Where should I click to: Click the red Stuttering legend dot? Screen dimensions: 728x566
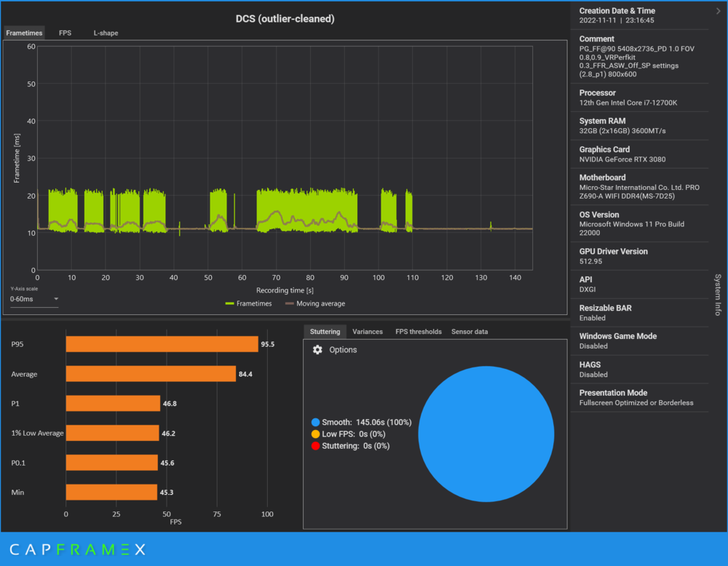click(x=315, y=446)
